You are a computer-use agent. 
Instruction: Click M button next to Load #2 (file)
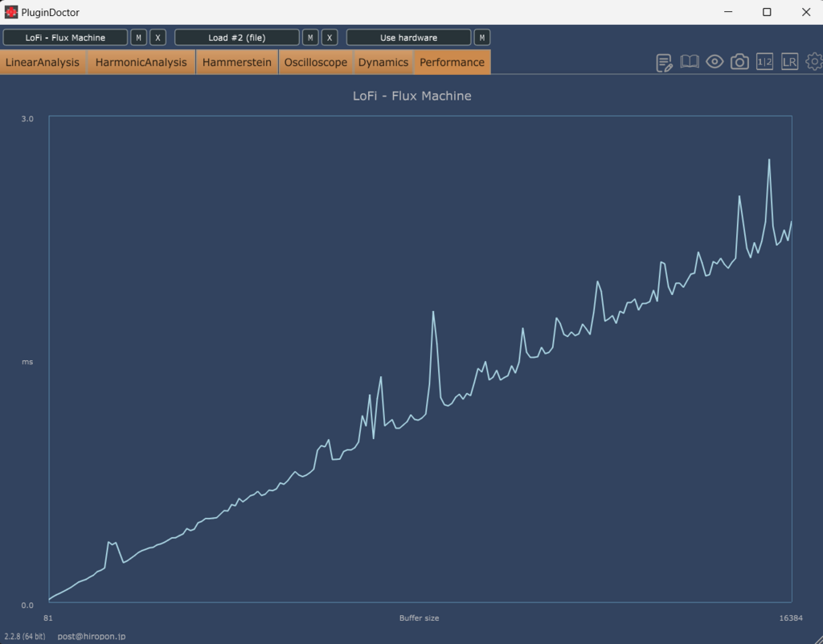tap(310, 37)
